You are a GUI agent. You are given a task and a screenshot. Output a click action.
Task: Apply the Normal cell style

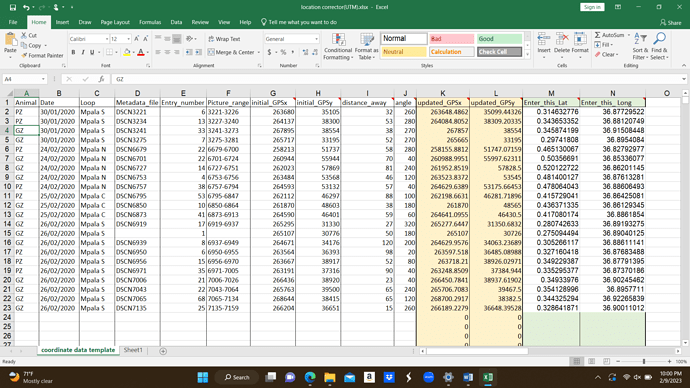tap(404, 39)
